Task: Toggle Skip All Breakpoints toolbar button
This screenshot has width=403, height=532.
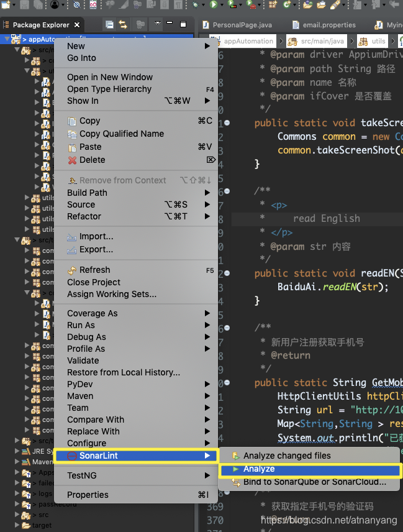Action: (77, 4)
